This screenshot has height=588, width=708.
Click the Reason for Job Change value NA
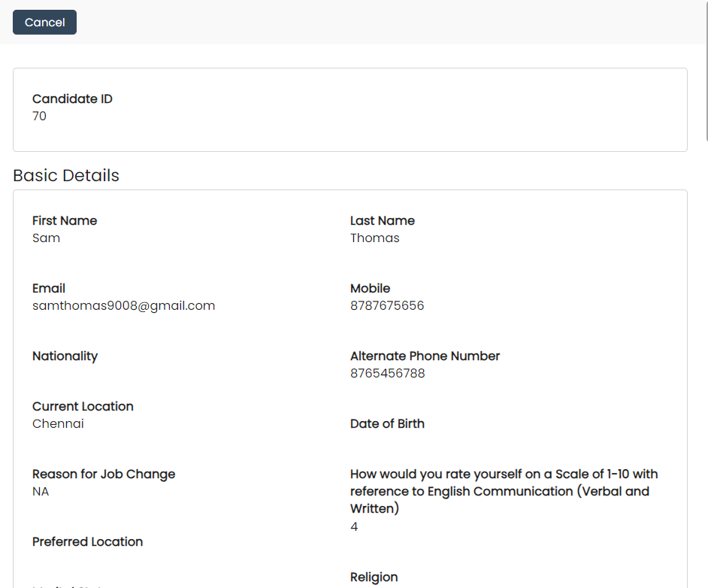[41, 491]
